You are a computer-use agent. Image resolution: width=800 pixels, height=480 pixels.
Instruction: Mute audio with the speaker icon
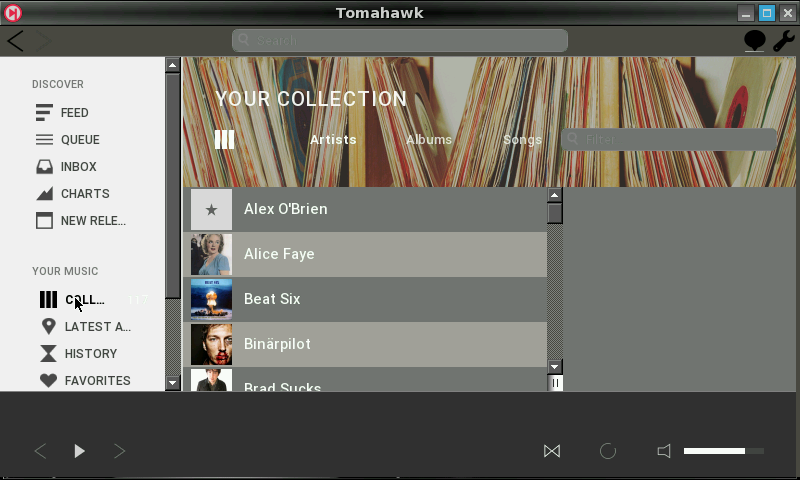(664, 451)
